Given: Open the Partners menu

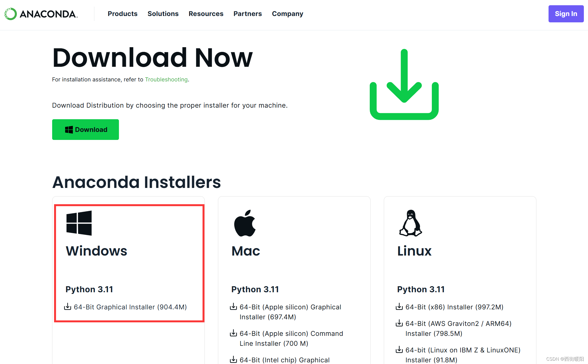Looking at the screenshot, I should 248,14.
